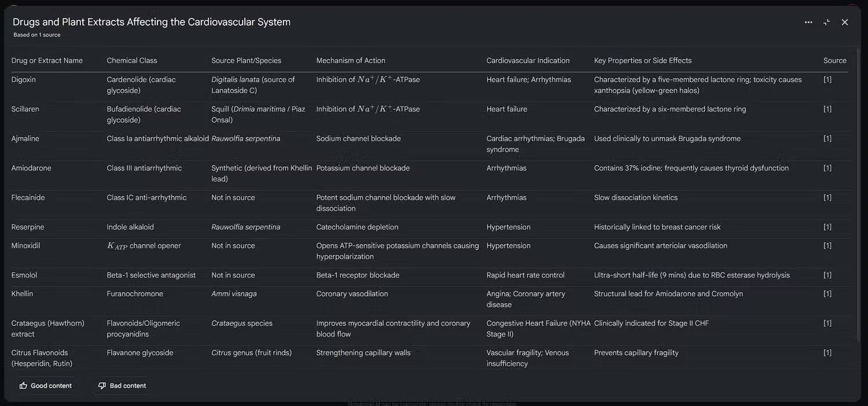Click the [1] citation in the Digoxin row

827,79
